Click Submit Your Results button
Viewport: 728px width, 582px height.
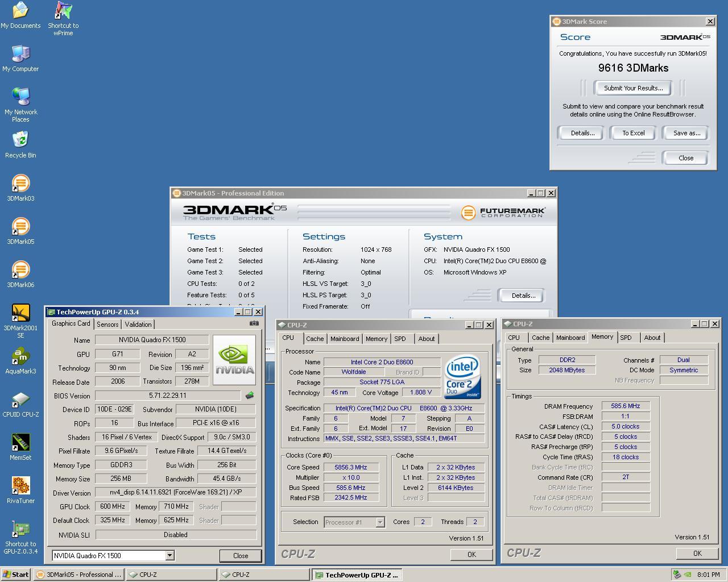633,88
